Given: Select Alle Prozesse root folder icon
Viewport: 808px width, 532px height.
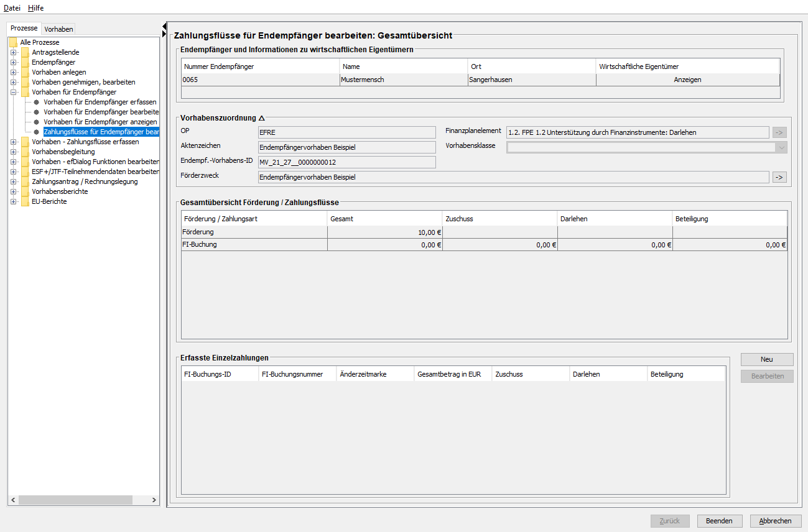Looking at the screenshot, I should pyautogui.click(x=13, y=42).
